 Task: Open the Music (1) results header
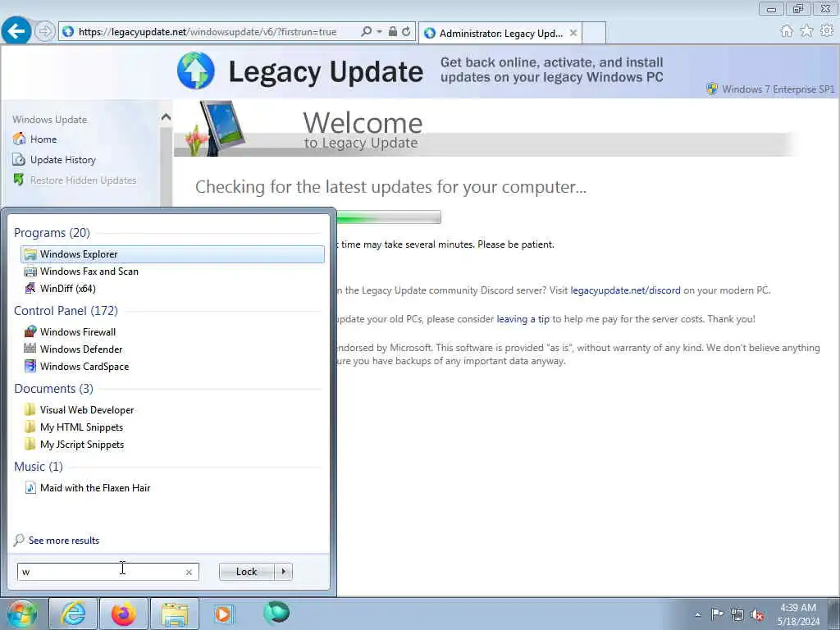coord(39,467)
